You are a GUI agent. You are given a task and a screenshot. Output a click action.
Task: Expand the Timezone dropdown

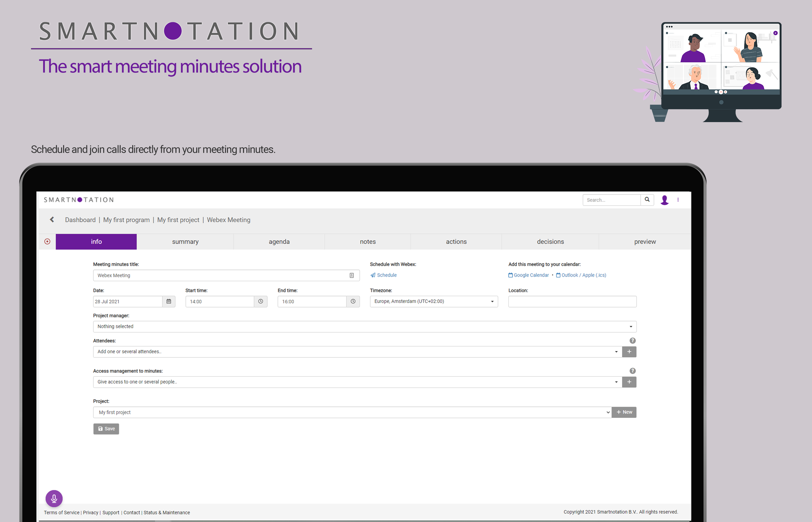434,301
